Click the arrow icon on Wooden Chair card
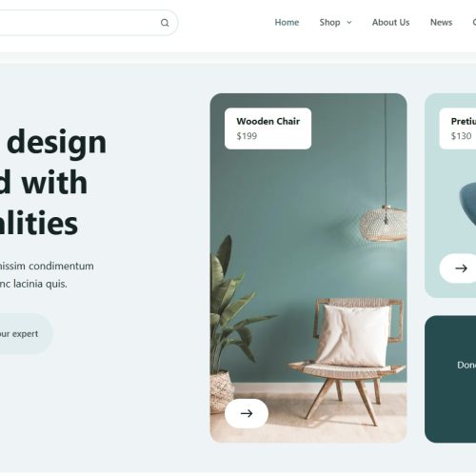476x476 pixels. pyautogui.click(x=247, y=413)
